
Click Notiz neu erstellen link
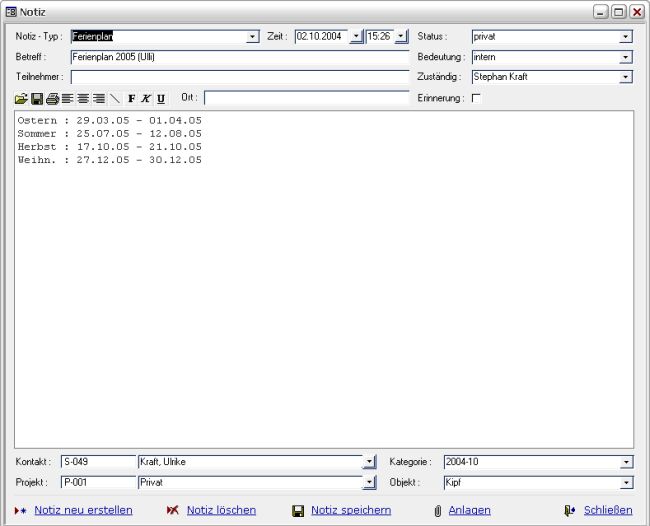click(x=83, y=510)
